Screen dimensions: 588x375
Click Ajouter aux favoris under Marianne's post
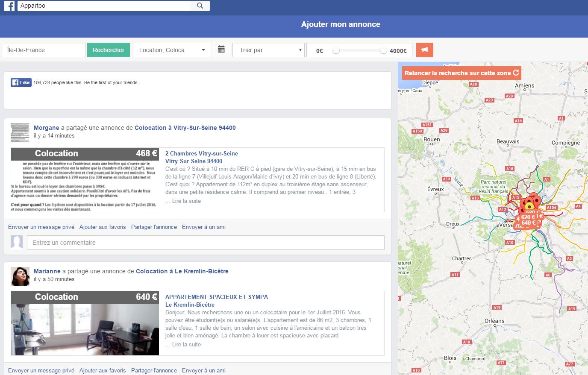(x=103, y=370)
